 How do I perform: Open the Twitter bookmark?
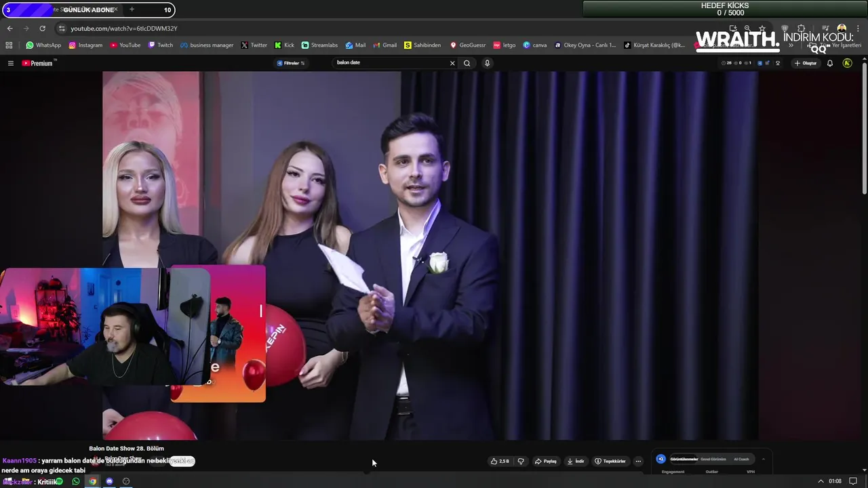pyautogui.click(x=254, y=45)
